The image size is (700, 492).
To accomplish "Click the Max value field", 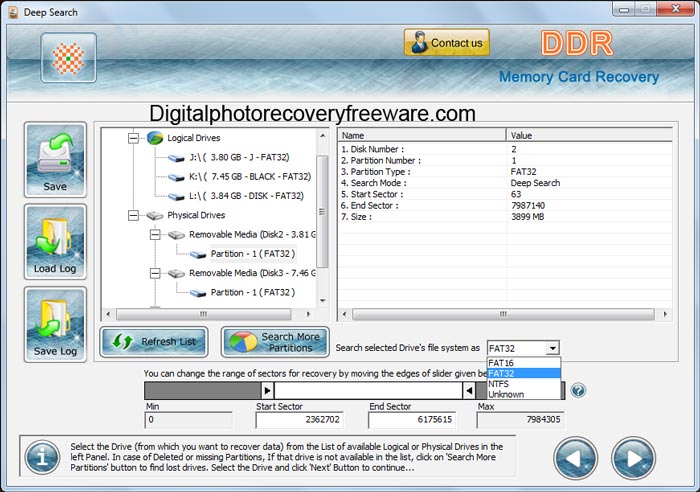I will [520, 420].
